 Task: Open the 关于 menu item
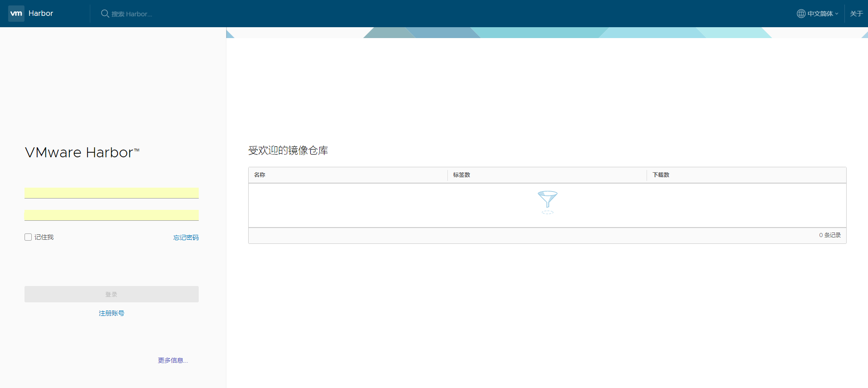[x=856, y=14]
